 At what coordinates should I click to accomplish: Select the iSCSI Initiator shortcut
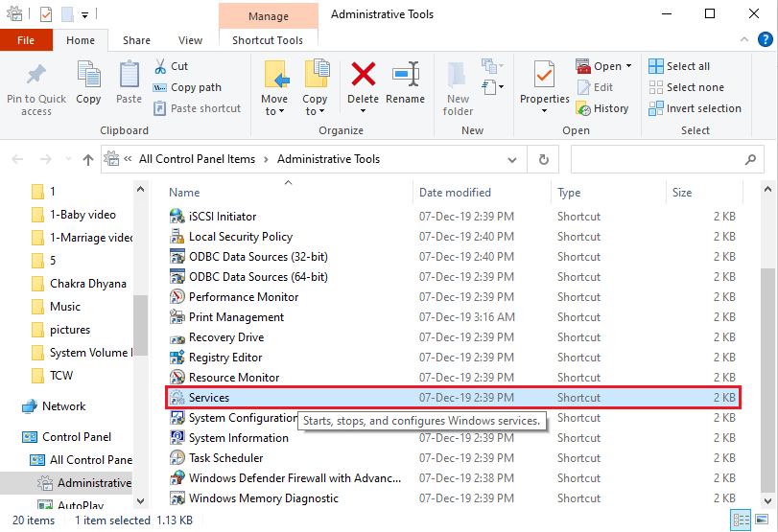point(453,217)
